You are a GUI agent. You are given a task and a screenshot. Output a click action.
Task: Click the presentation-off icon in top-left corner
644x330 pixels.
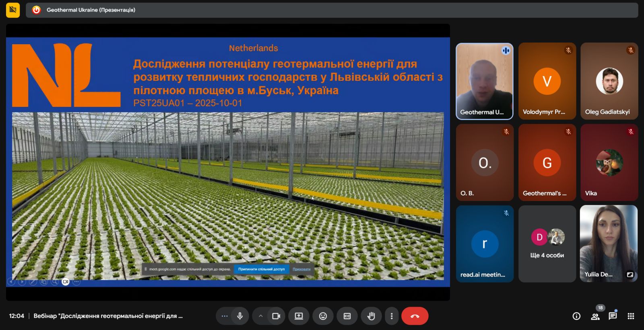13,10
